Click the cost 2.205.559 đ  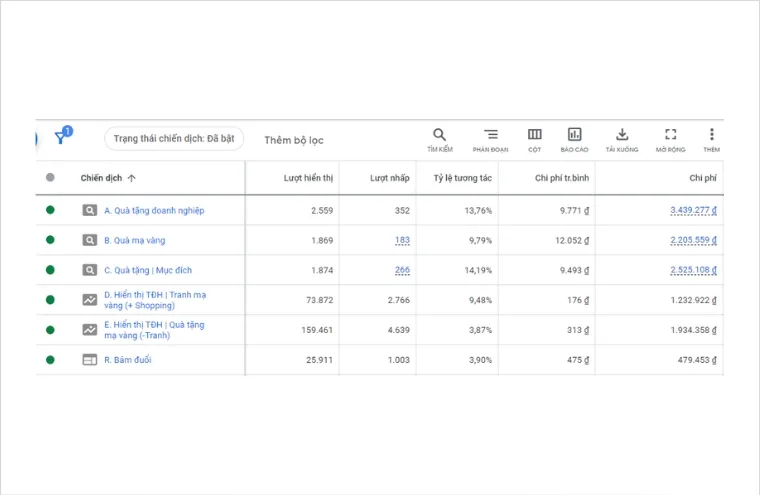tap(694, 240)
